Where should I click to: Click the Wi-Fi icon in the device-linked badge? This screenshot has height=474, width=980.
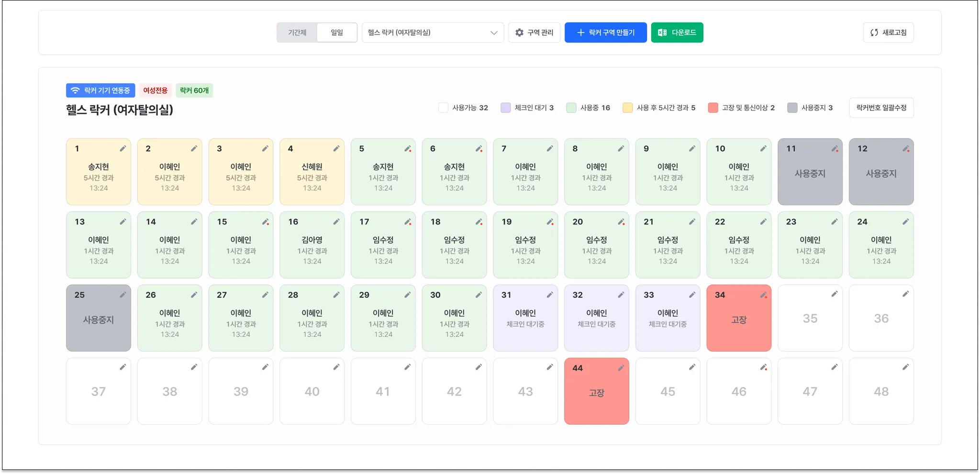point(75,90)
